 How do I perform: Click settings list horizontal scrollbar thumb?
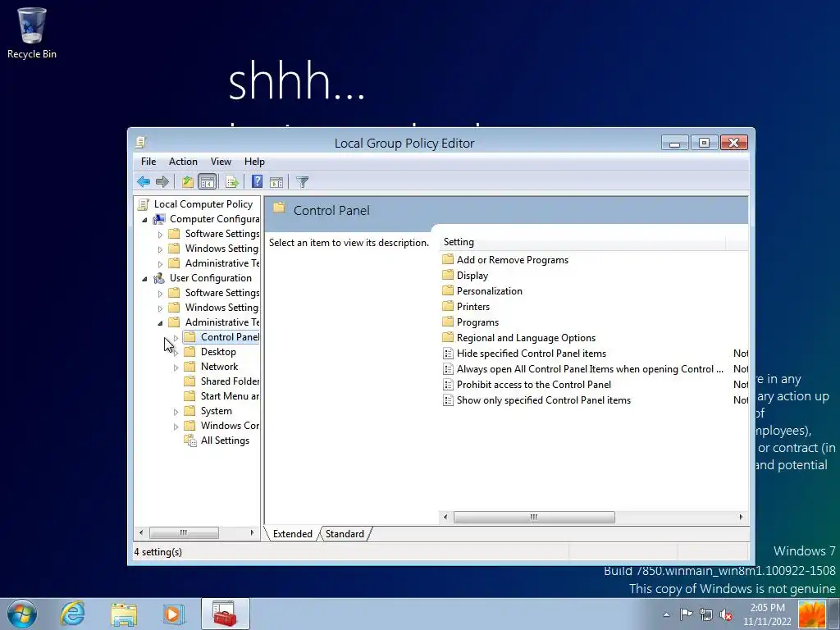pos(534,517)
